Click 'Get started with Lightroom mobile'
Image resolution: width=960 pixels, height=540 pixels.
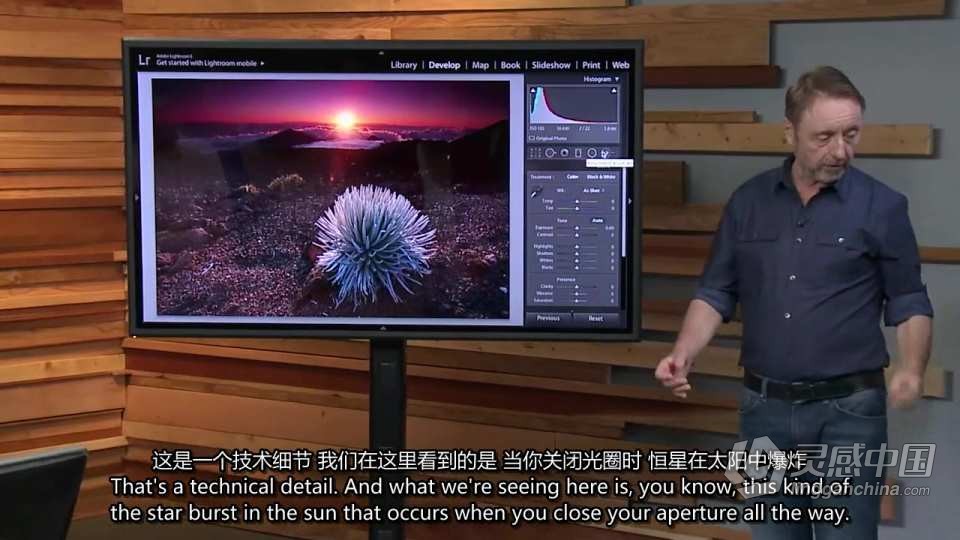pyautogui.click(x=206, y=63)
